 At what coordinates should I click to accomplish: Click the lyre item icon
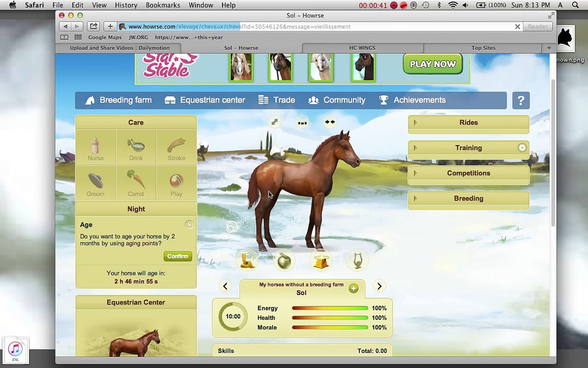pyautogui.click(x=357, y=261)
